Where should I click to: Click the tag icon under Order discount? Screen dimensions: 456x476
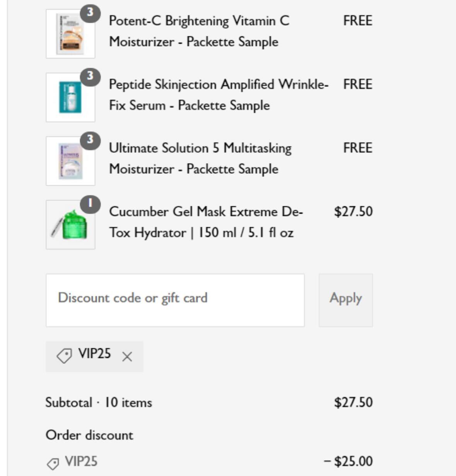53,463
